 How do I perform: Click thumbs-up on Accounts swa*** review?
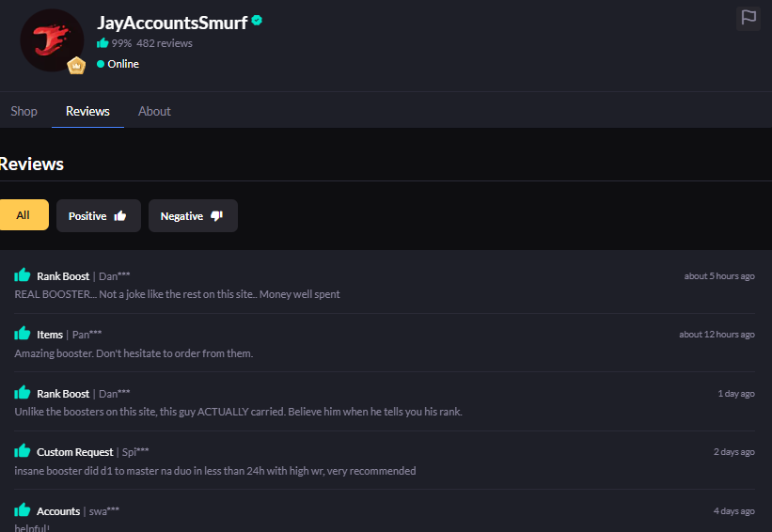point(23,509)
